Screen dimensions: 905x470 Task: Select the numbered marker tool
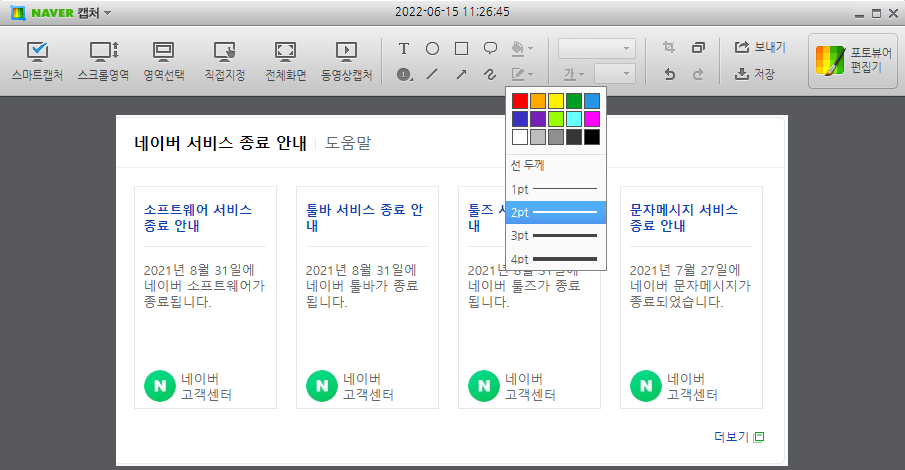coord(404,74)
